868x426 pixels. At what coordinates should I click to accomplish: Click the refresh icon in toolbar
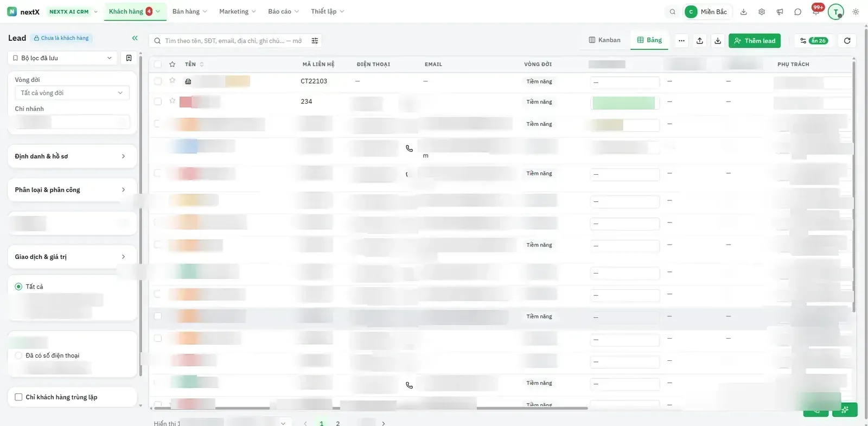pos(847,41)
